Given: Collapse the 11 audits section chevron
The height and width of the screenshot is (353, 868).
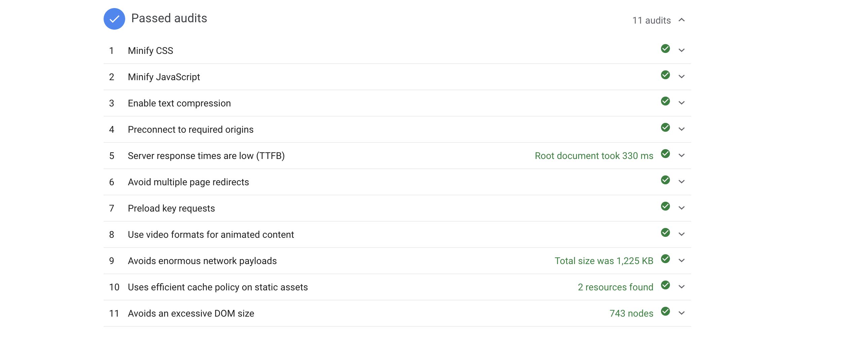Looking at the screenshot, I should [681, 20].
